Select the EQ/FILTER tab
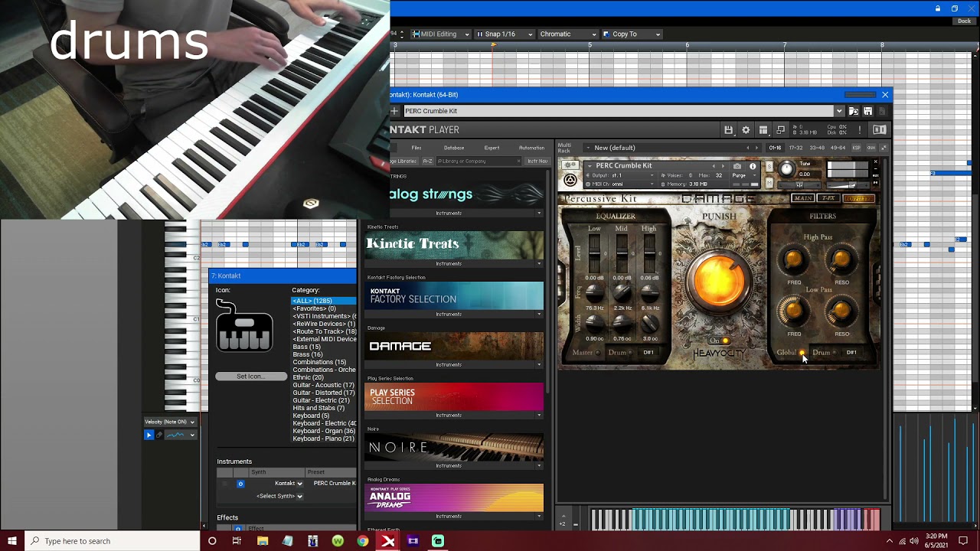 coord(858,199)
